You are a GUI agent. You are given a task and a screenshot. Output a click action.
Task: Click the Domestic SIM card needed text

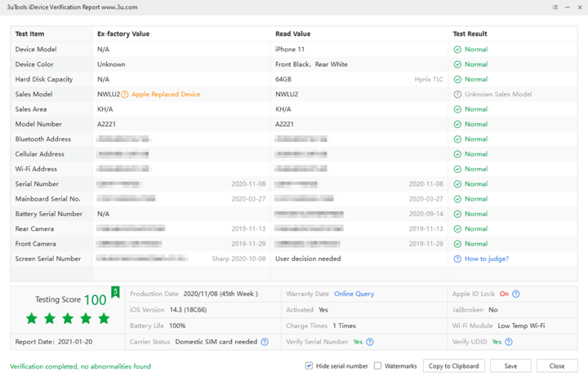(216, 342)
